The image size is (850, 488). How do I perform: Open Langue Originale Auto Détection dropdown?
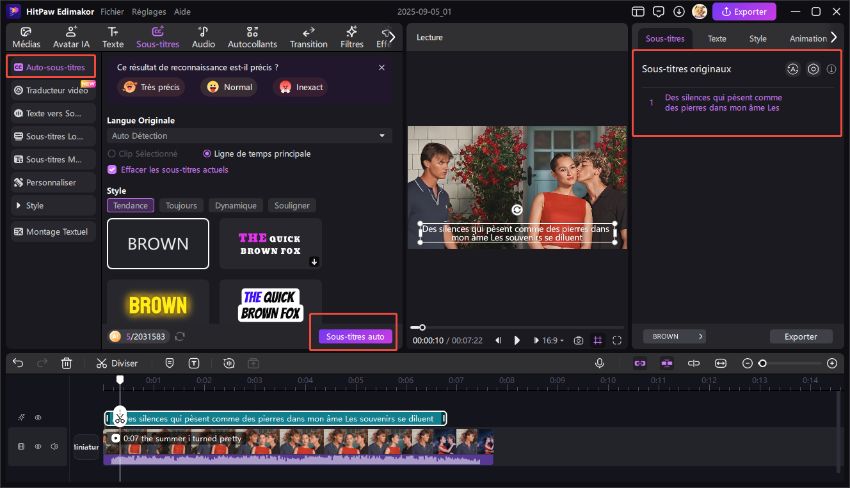[x=249, y=135]
